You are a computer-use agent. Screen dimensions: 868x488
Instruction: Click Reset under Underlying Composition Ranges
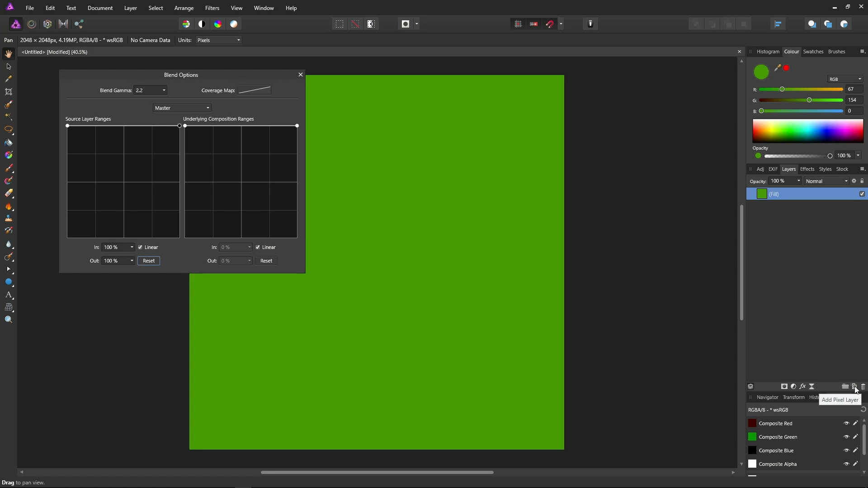[x=266, y=261]
